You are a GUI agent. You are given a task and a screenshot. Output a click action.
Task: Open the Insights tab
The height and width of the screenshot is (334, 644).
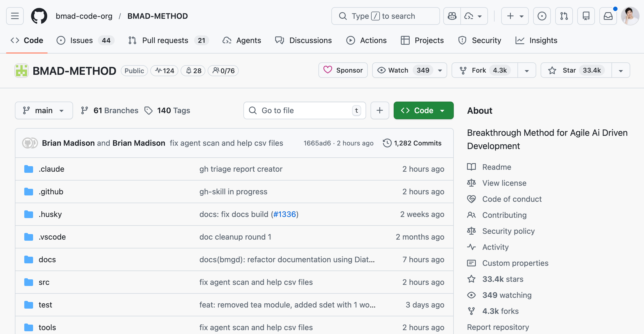click(536, 40)
